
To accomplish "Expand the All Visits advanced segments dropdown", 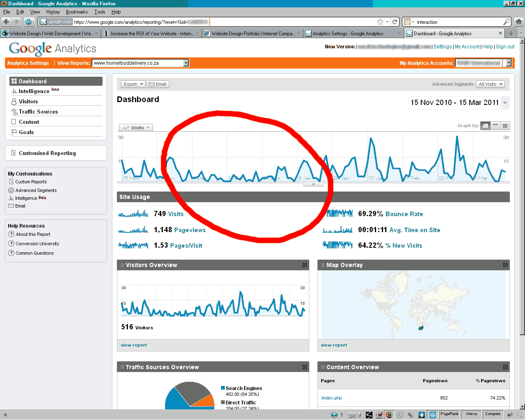I will tap(491, 84).
